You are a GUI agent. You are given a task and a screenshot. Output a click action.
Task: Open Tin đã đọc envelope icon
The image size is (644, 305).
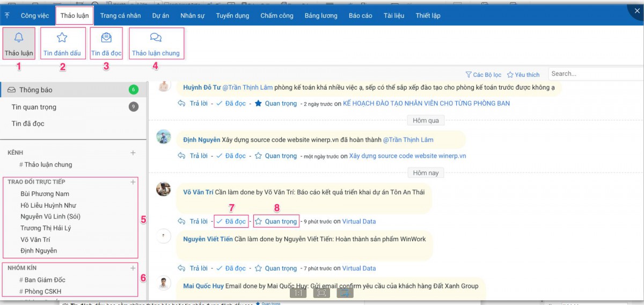pyautogui.click(x=106, y=37)
